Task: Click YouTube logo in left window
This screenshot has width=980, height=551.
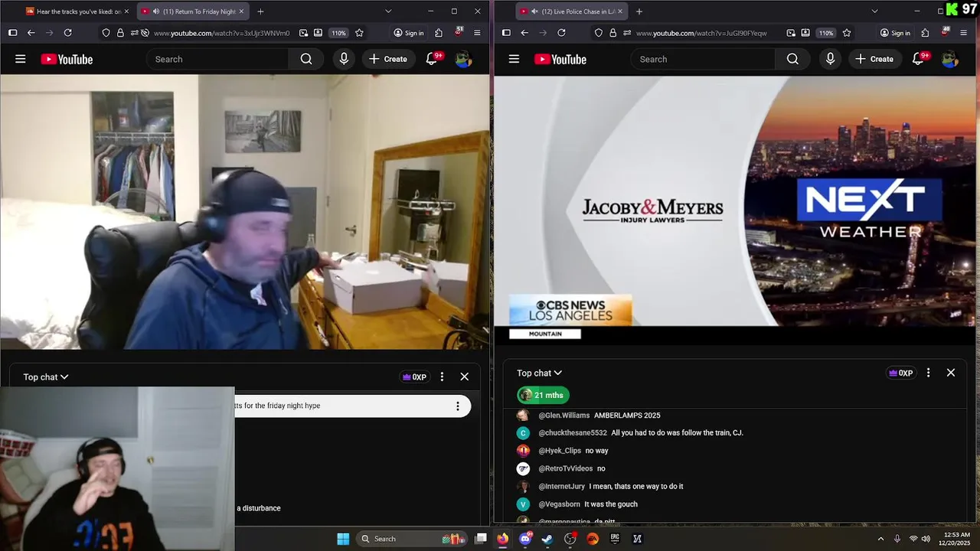Action: tap(67, 59)
